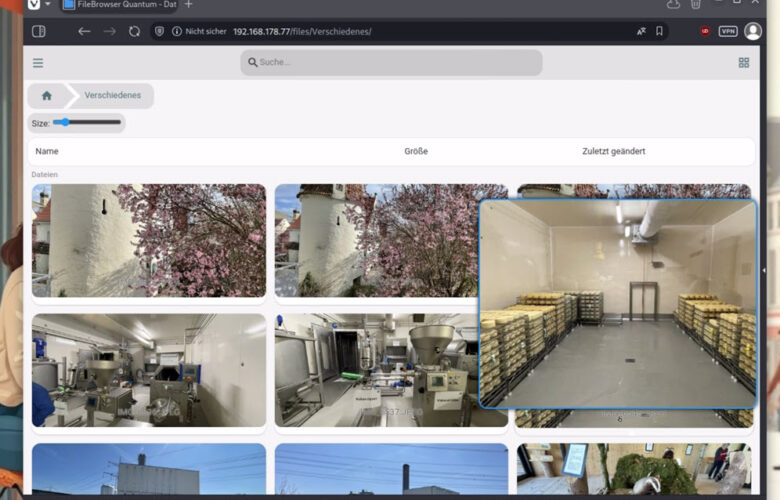The width and height of the screenshot is (780, 500).
Task: Open the synced tabs cloud icon
Action: (x=673, y=4)
